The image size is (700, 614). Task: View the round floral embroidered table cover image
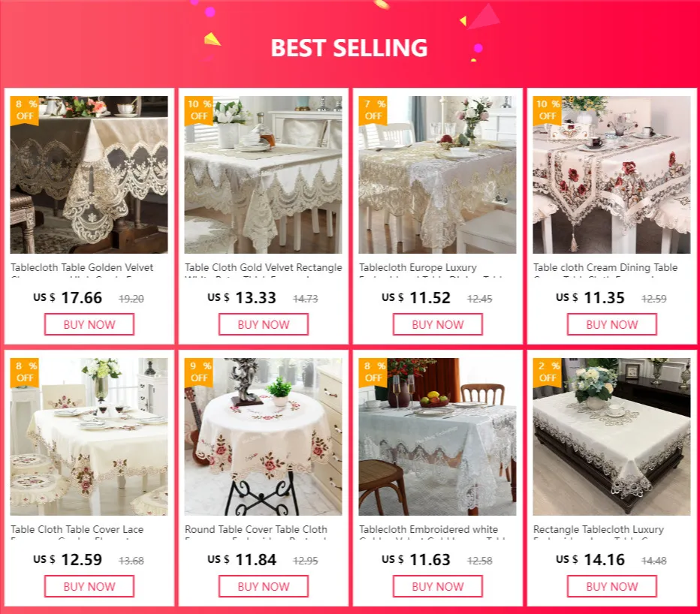click(x=264, y=437)
